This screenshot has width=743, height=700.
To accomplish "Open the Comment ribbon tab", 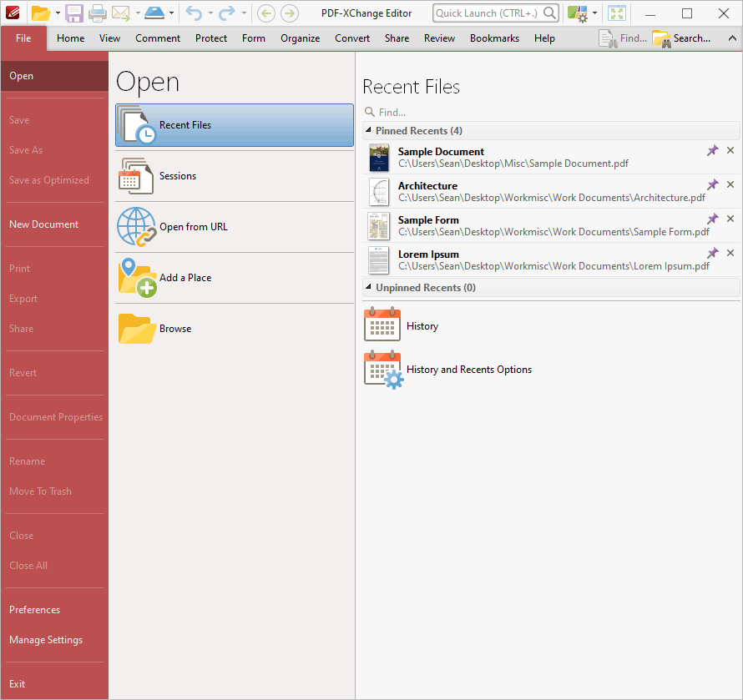I will coord(158,38).
